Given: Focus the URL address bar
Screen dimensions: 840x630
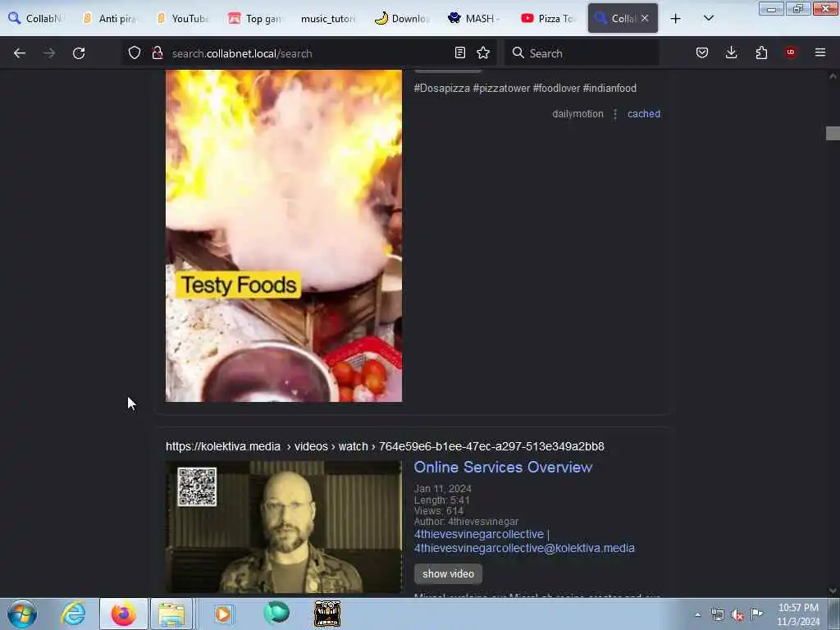Looking at the screenshot, I should (x=308, y=53).
